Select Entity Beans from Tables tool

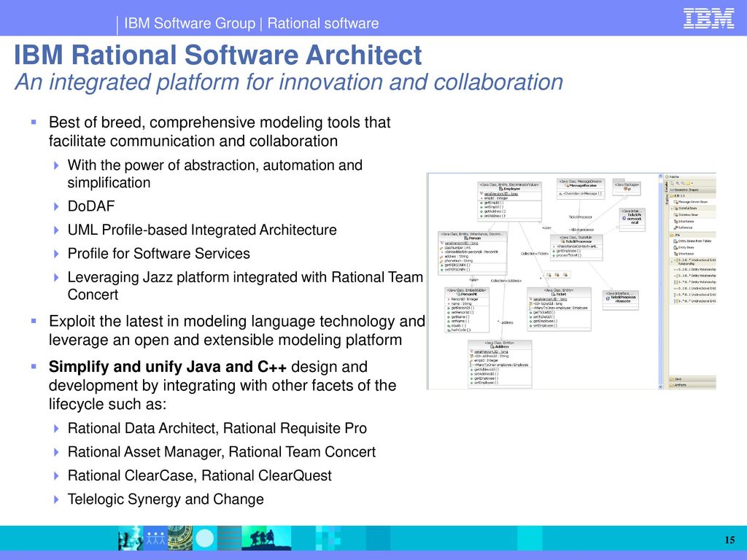692,241
